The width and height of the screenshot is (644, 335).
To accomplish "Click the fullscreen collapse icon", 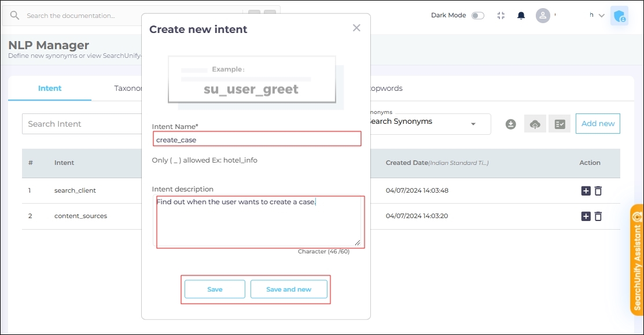I will [x=501, y=16].
